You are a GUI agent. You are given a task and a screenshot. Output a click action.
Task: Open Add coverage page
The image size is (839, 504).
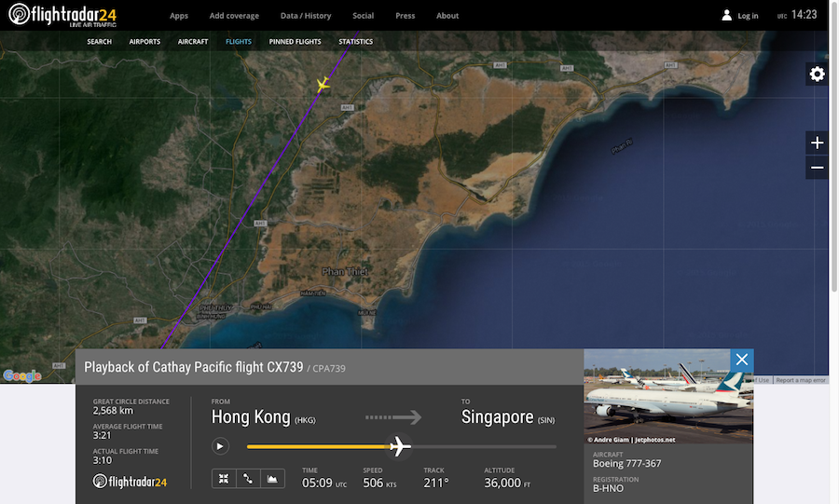(234, 16)
